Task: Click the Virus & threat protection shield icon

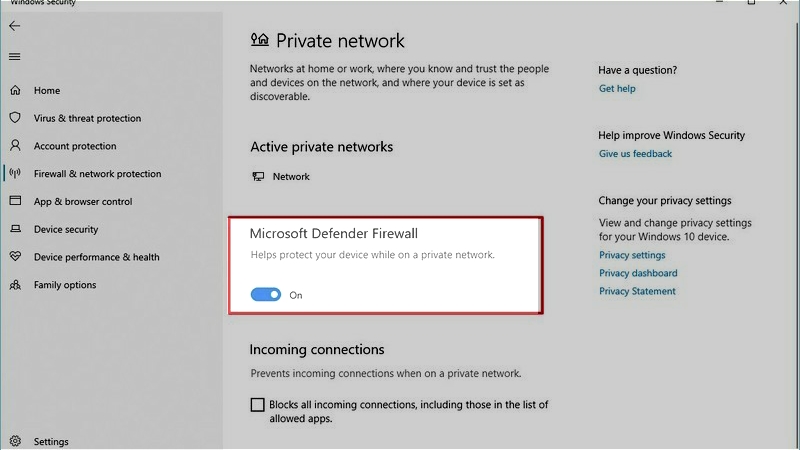Action: point(15,118)
